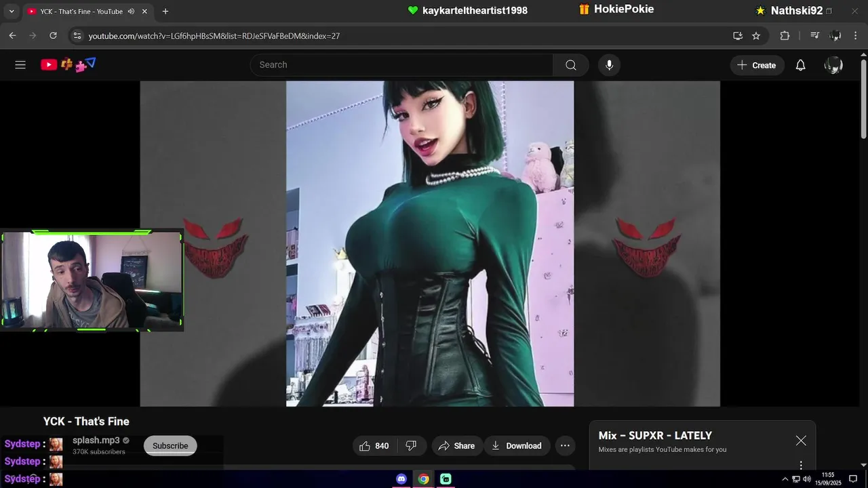Viewport: 868px width, 488px height.
Task: Focus the YouTube search field
Action: [401, 65]
